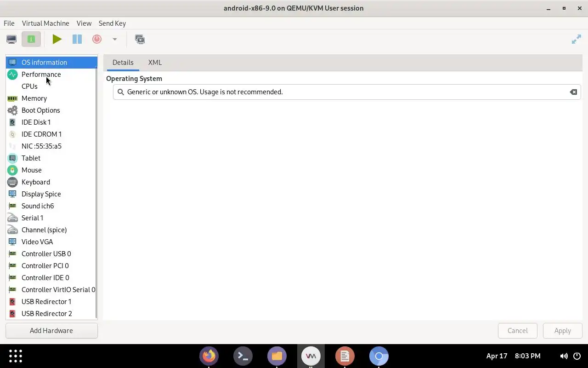Click the Apply button
Image resolution: width=588 pixels, height=368 pixels.
point(562,330)
